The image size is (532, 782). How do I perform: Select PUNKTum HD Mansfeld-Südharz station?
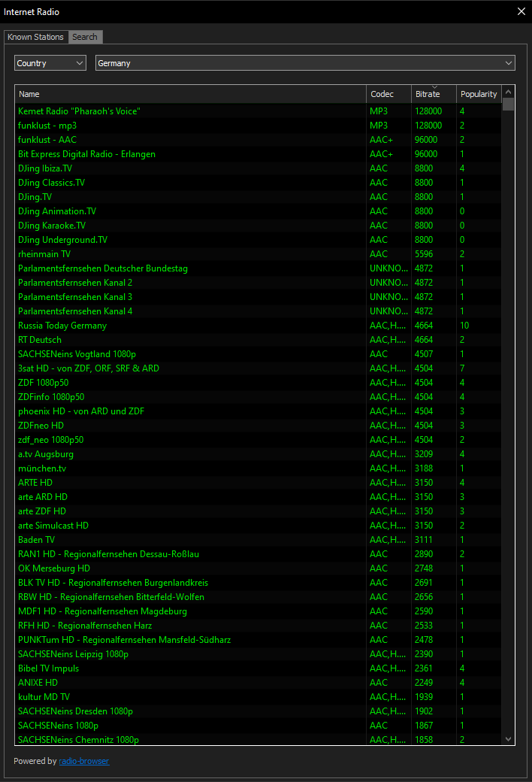[x=258, y=641]
